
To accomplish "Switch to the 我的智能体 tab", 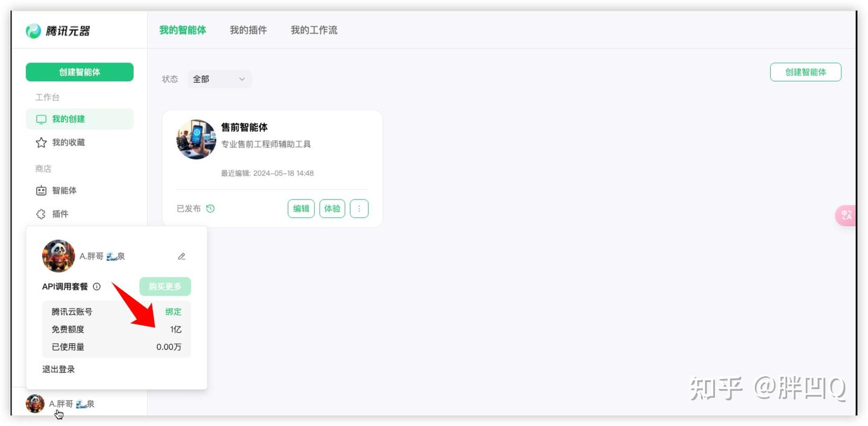I will pyautogui.click(x=183, y=30).
